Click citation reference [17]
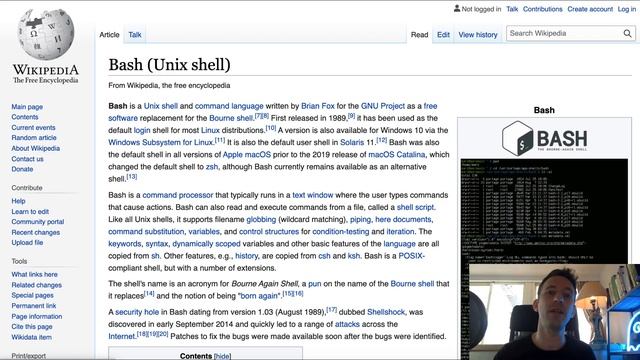The image size is (640, 360). click(331, 310)
